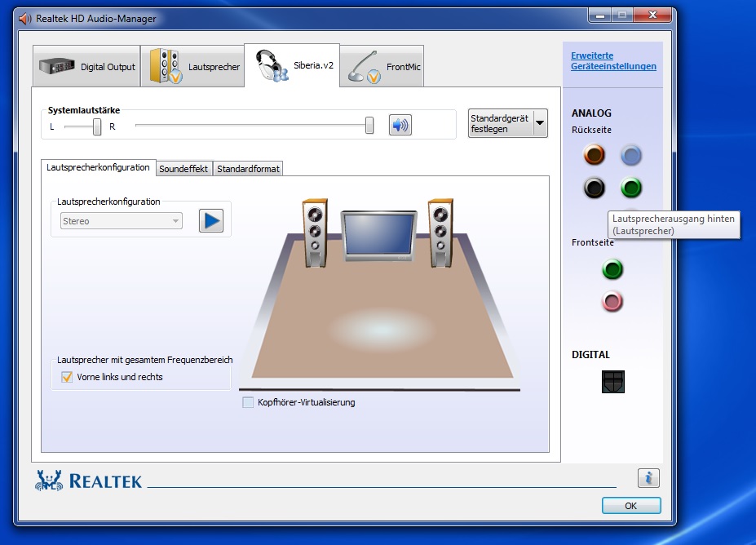Switch to the FrontMic device tab
This screenshot has height=545, width=756.
pyautogui.click(x=382, y=66)
